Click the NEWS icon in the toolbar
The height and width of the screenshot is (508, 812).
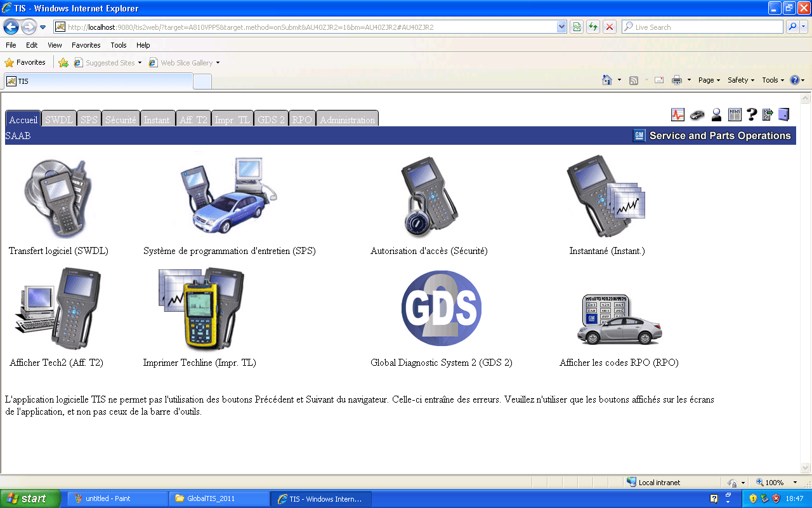pos(734,114)
